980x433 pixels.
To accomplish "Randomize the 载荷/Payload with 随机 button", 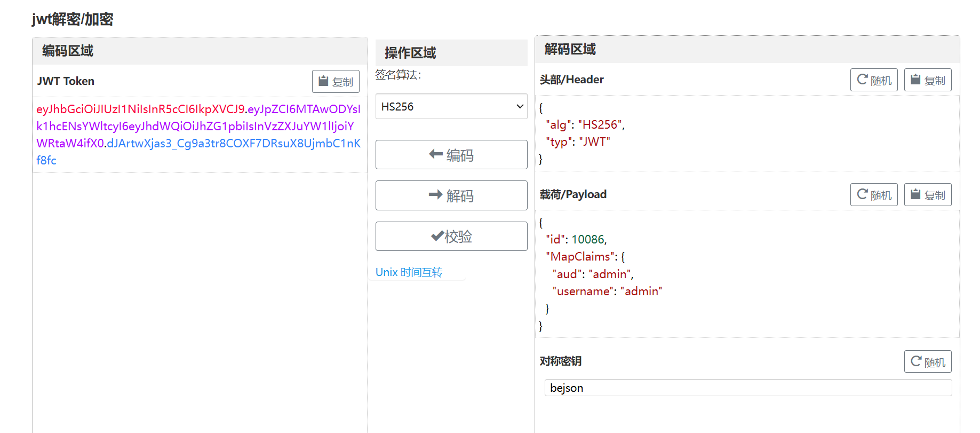I will click(874, 195).
